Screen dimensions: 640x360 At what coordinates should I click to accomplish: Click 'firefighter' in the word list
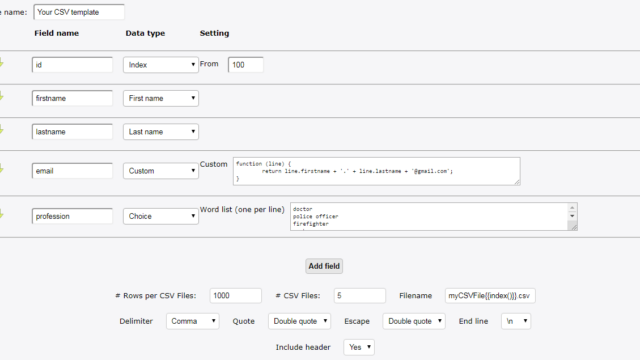(311, 224)
